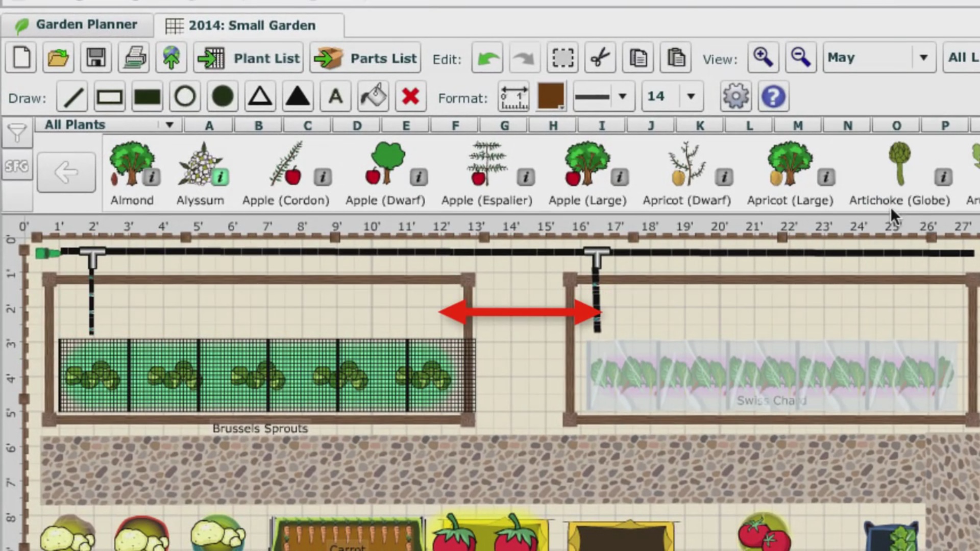Undo with the green arrow icon

tap(487, 58)
